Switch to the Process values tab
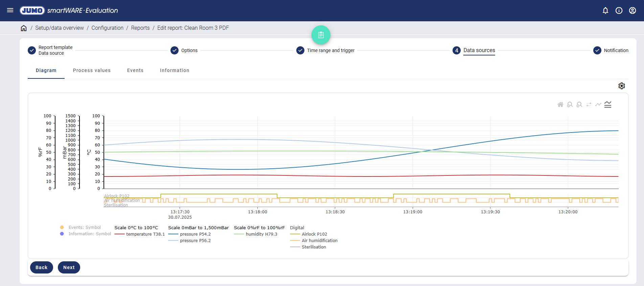Viewport: 644px width, 286px height. [92, 70]
